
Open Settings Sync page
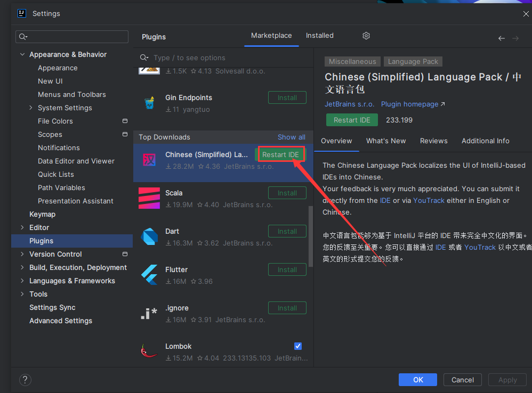point(52,307)
